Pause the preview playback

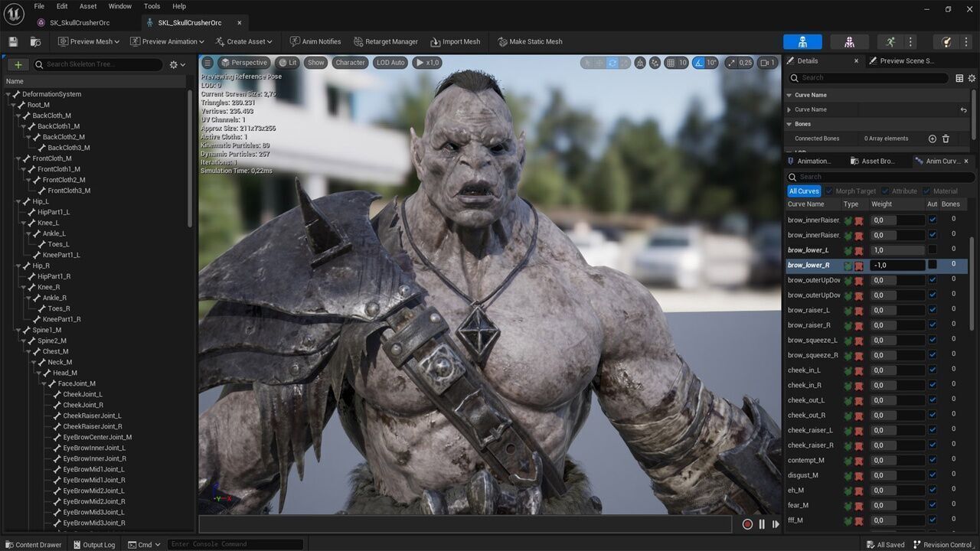(x=762, y=524)
